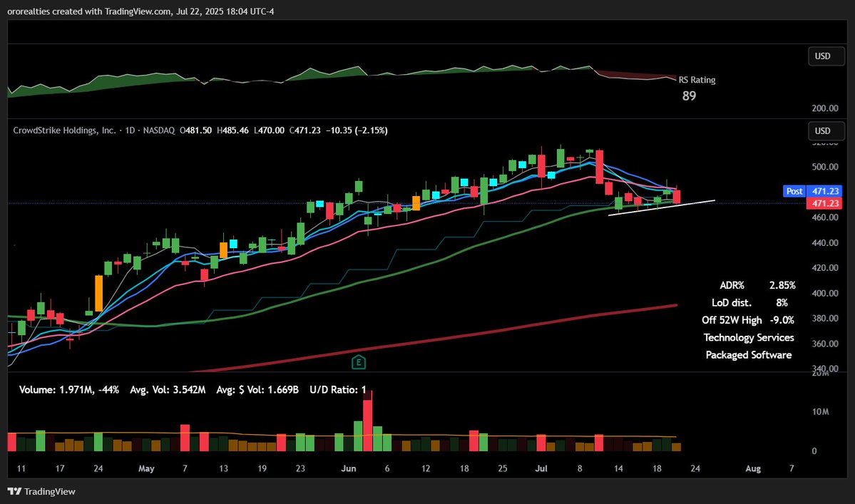
Task: Click the ADR% value 2.85%
Action: [782, 286]
